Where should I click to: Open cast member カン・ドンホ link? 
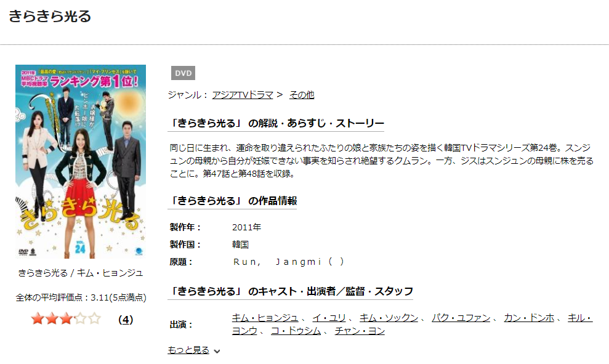tap(529, 318)
